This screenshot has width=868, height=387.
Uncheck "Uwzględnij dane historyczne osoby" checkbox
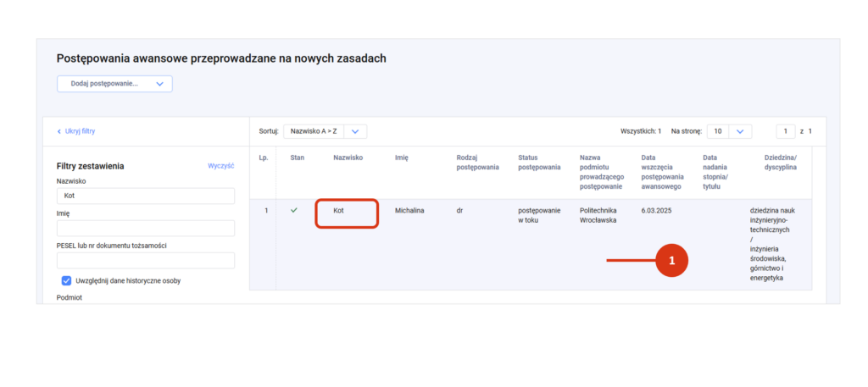(x=66, y=280)
